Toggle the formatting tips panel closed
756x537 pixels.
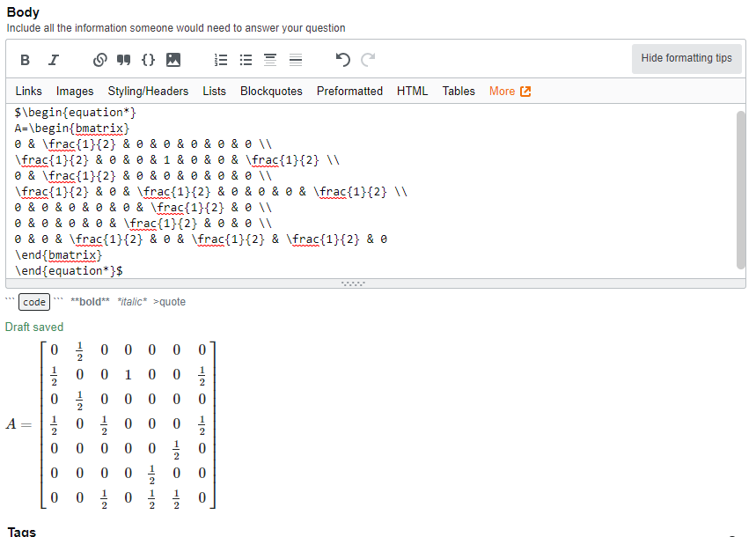(x=686, y=59)
